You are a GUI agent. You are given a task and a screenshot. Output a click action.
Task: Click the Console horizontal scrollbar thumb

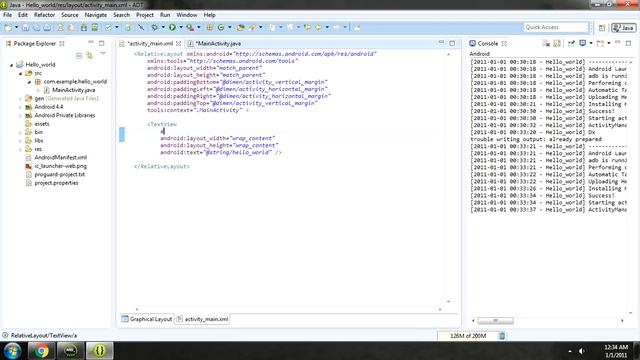click(x=496, y=321)
